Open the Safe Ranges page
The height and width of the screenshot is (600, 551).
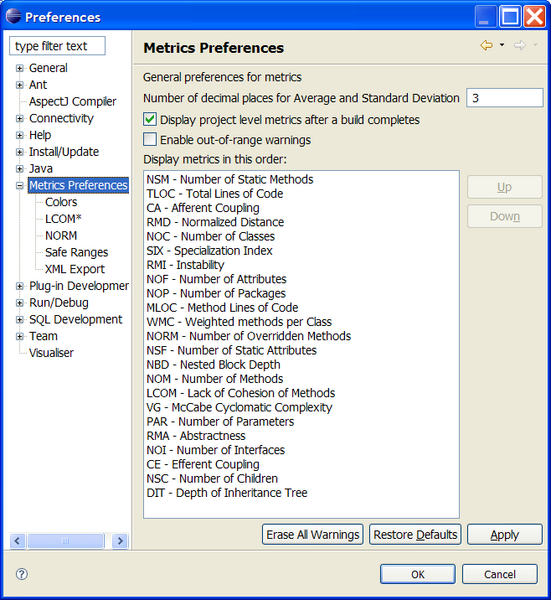click(x=77, y=253)
